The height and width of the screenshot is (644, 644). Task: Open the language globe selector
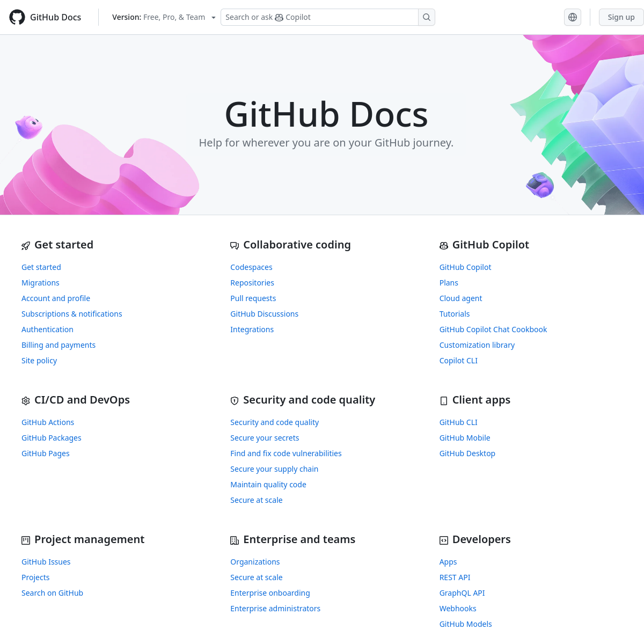click(x=572, y=17)
